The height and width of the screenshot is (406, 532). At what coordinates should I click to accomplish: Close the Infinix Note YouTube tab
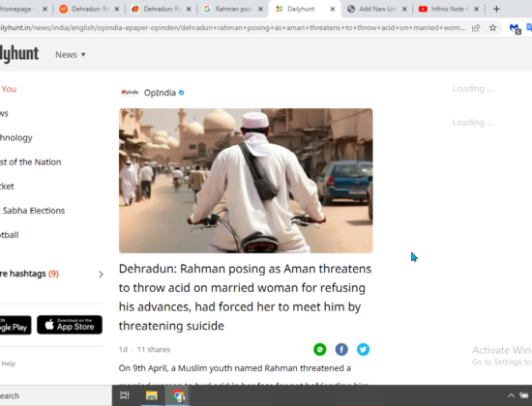pyautogui.click(x=476, y=9)
